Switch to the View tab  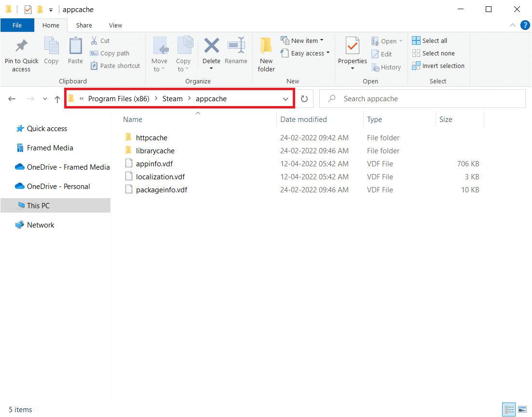115,26
